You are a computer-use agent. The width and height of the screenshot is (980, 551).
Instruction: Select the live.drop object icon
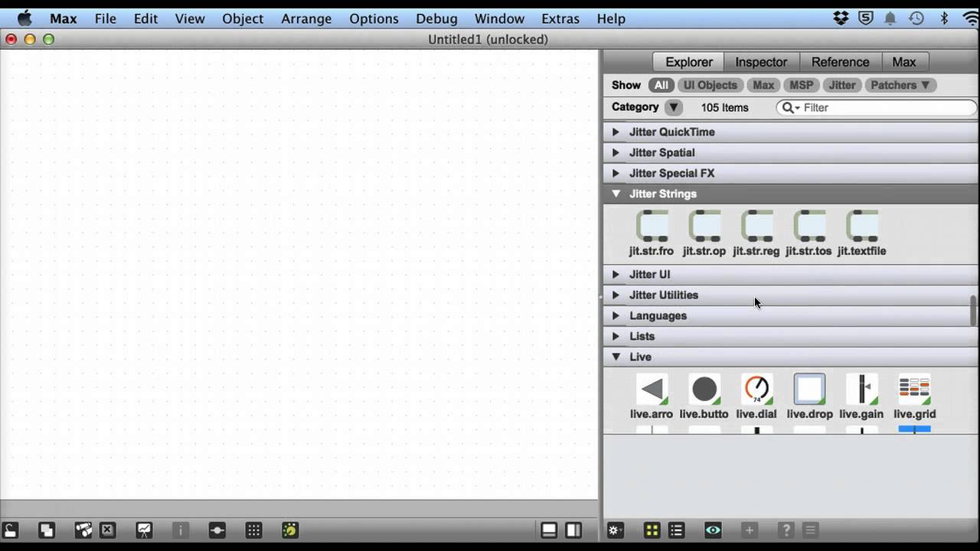[809, 390]
